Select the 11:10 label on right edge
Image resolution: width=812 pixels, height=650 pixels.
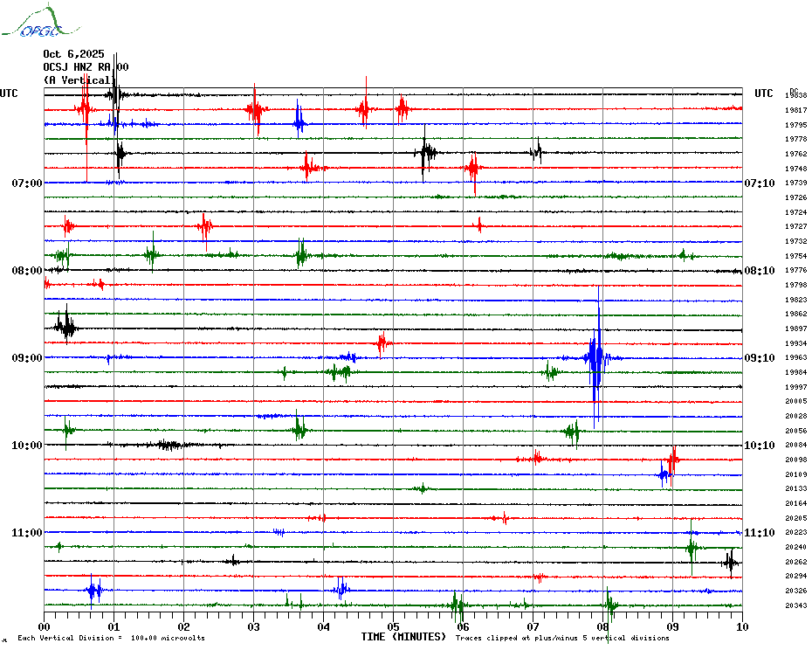(759, 533)
